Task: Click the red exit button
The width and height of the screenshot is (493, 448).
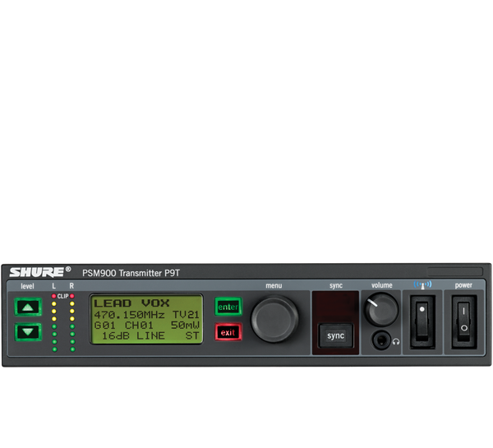Action: click(228, 332)
